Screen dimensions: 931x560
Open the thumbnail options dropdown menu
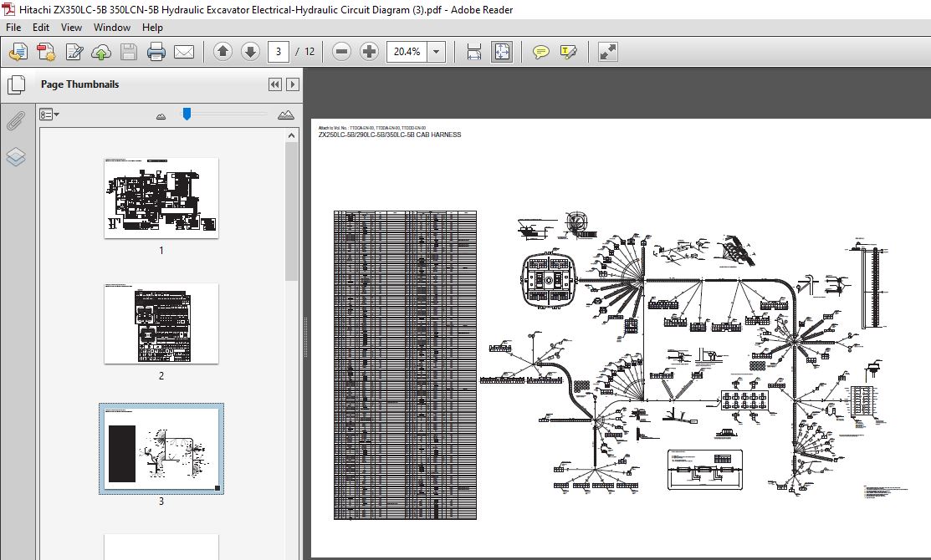(x=49, y=115)
